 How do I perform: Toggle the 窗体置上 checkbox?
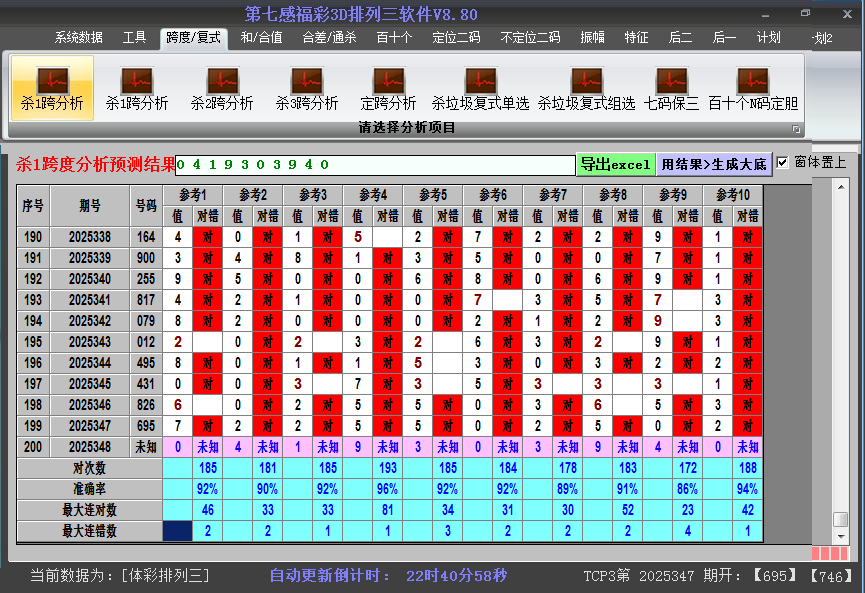(783, 162)
